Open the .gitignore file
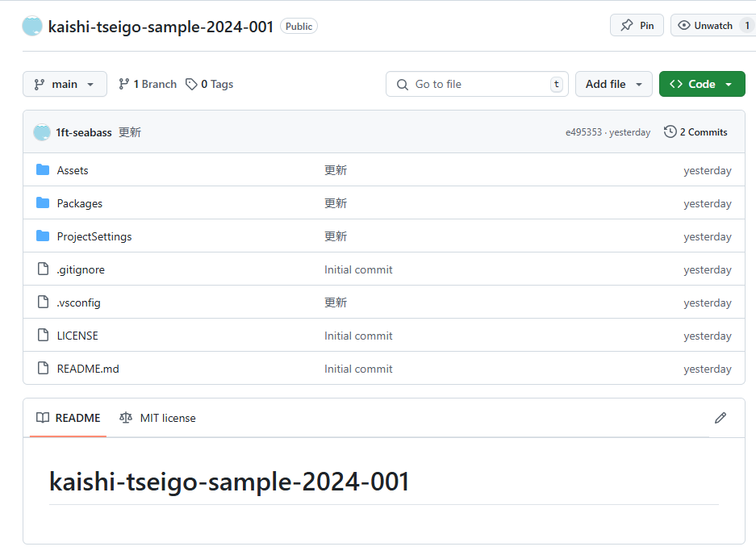 tap(81, 269)
